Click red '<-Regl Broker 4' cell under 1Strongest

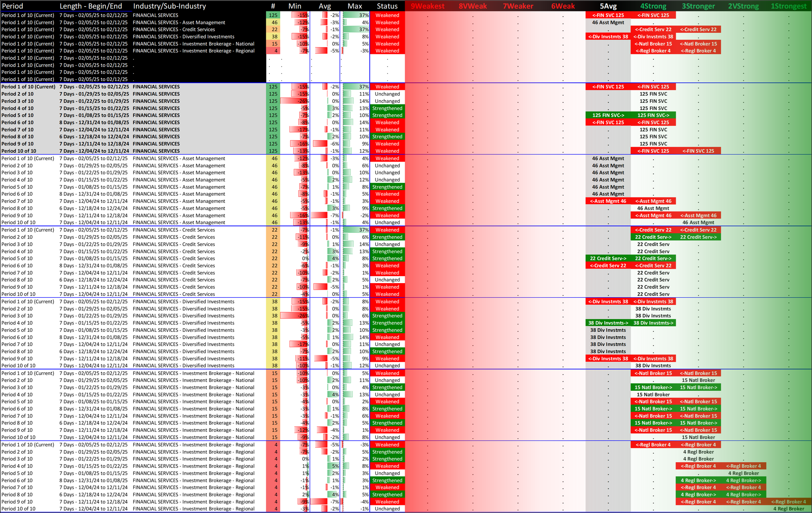(x=788, y=502)
